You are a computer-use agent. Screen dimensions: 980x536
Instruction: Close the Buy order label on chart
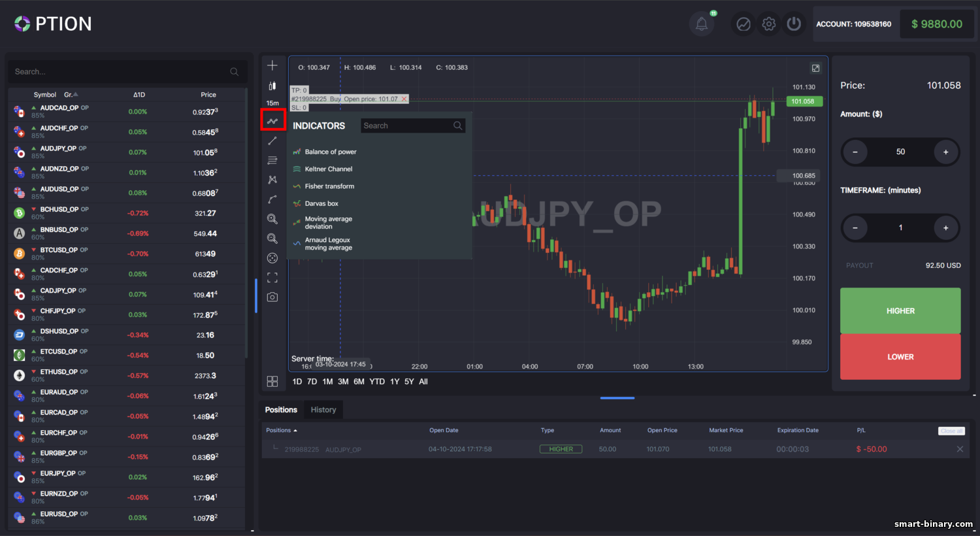point(404,99)
